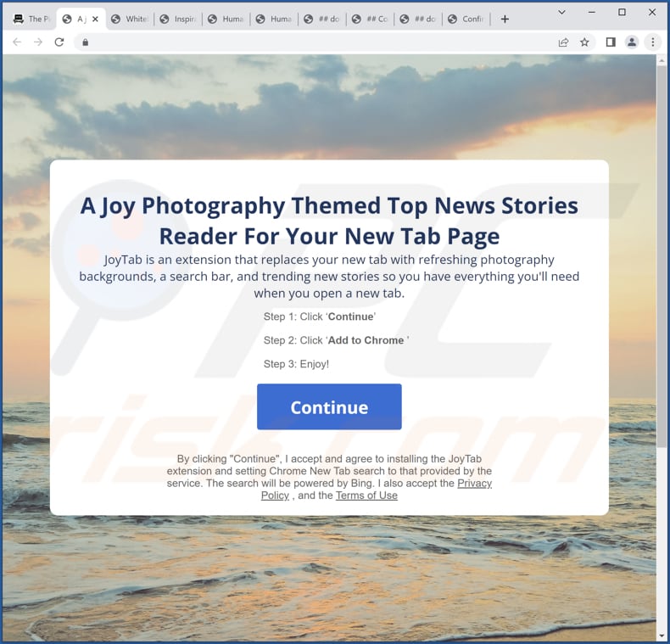Switch to the 'White' tab
Viewport: 670px width, 644px height.
130,19
